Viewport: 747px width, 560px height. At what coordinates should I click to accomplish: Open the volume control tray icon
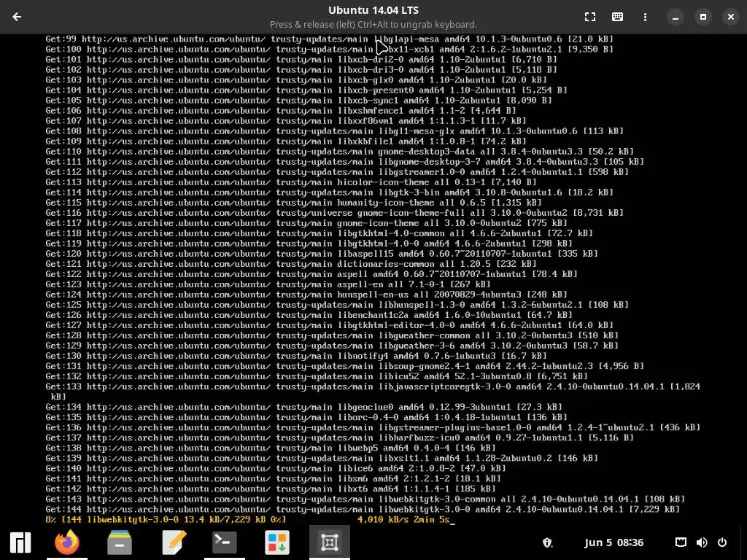coord(701,542)
